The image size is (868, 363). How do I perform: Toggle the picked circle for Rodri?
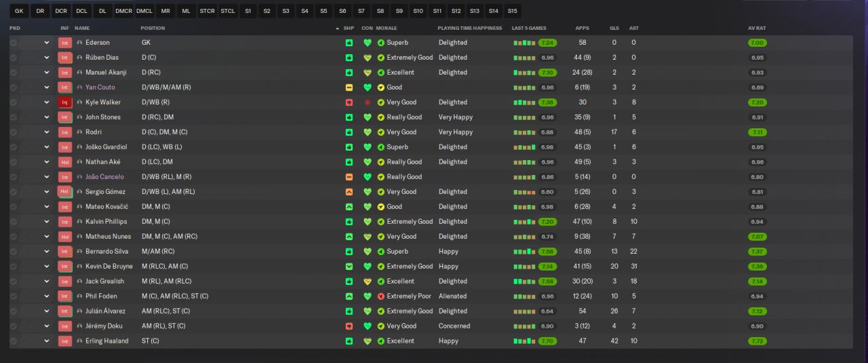point(14,132)
